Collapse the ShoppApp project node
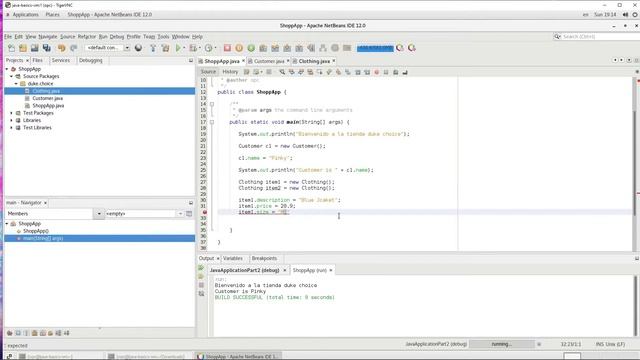 (x=7, y=69)
